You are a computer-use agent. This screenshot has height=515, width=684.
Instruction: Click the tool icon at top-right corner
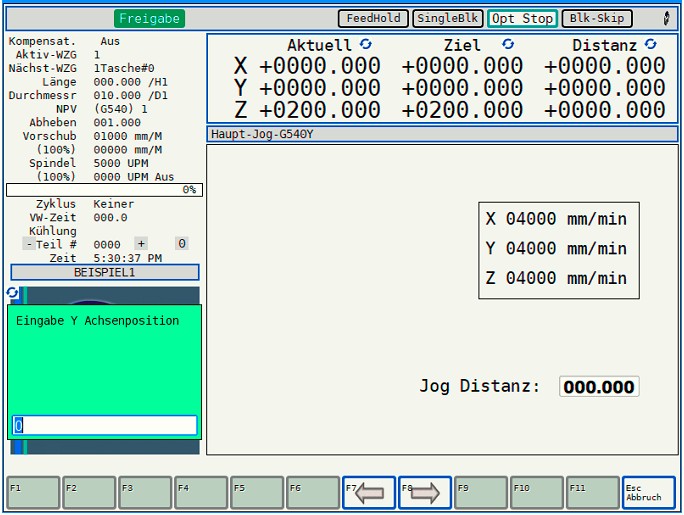point(666,18)
